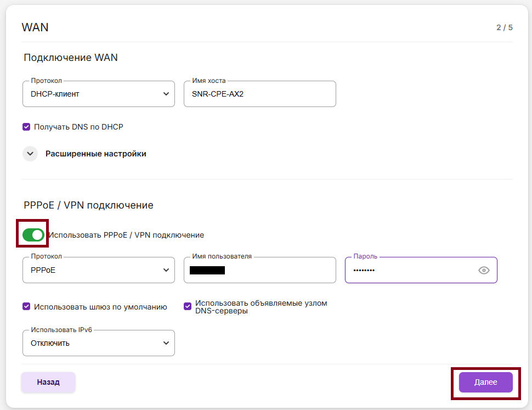Click the 2 / 5 step indicator
This screenshot has width=532, height=410.
coord(504,27)
